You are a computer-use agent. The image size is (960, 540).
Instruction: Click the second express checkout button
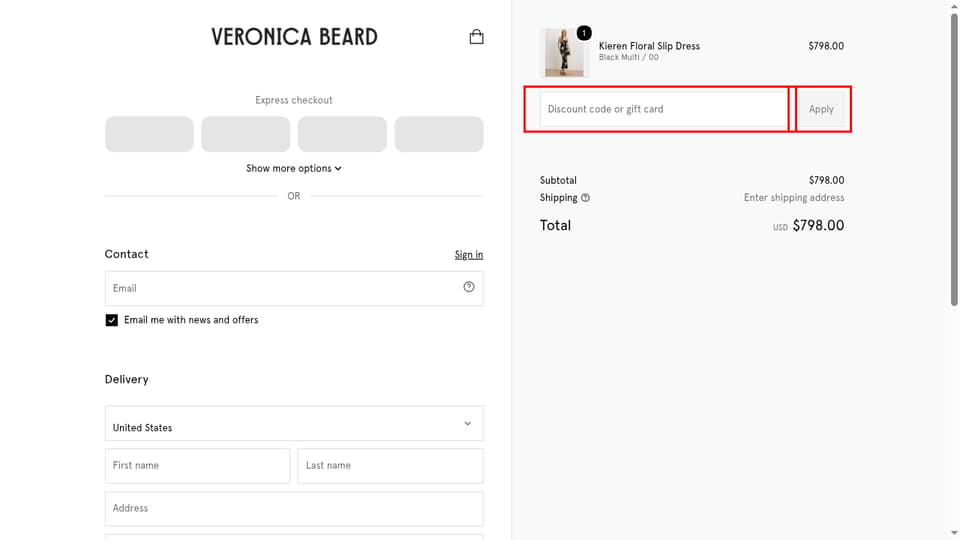coord(246,134)
